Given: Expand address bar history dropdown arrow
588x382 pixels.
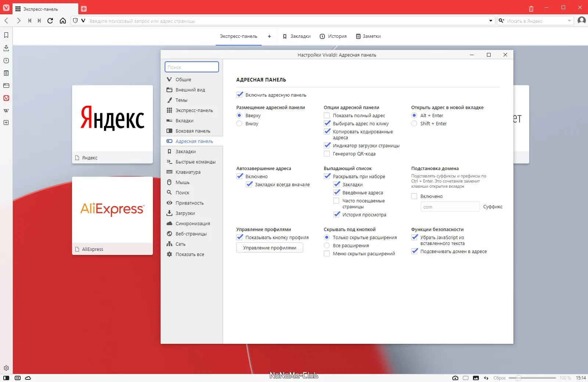Looking at the screenshot, I should pyautogui.click(x=491, y=21).
